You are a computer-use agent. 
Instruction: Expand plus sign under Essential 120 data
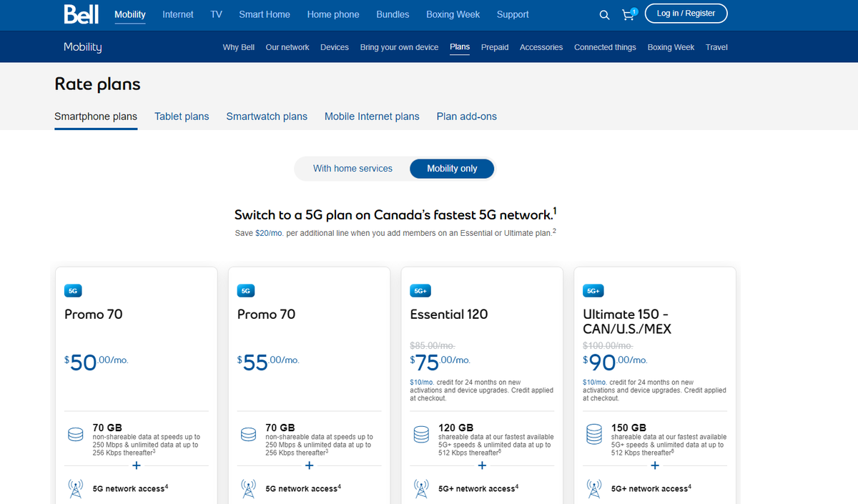point(483,465)
